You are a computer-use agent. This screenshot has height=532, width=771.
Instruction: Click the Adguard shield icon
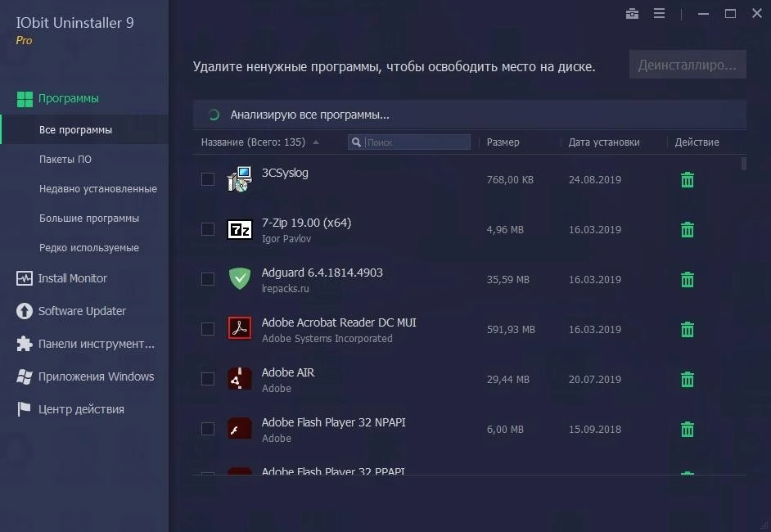click(x=240, y=279)
